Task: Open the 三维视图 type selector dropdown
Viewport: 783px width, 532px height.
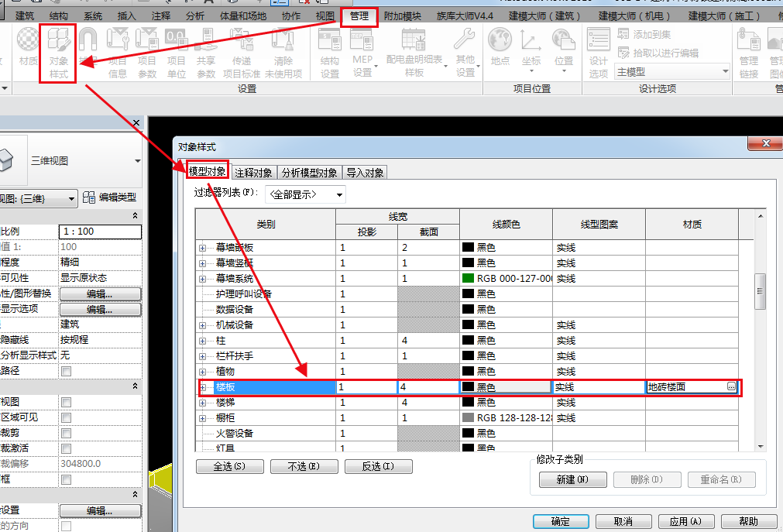Action: 137,161
